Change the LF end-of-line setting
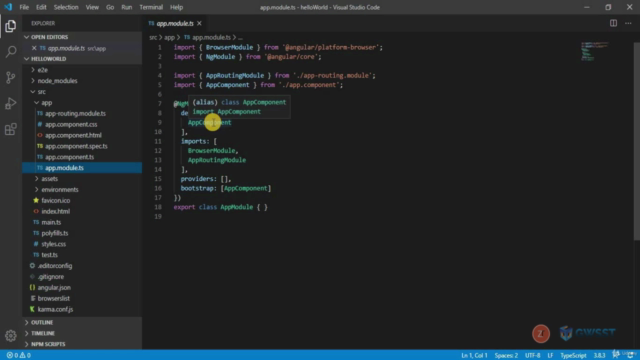Image resolution: width=640 pixels, height=360 pixels. (550, 356)
